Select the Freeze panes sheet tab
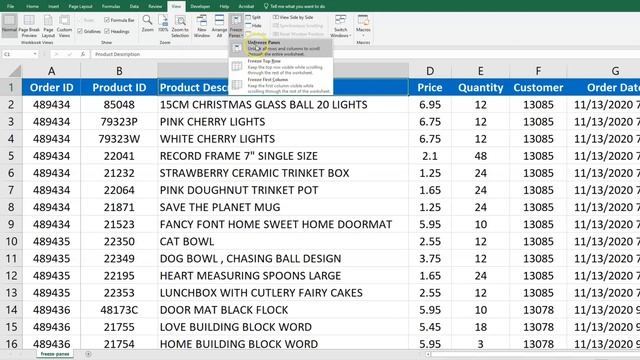 [55, 354]
